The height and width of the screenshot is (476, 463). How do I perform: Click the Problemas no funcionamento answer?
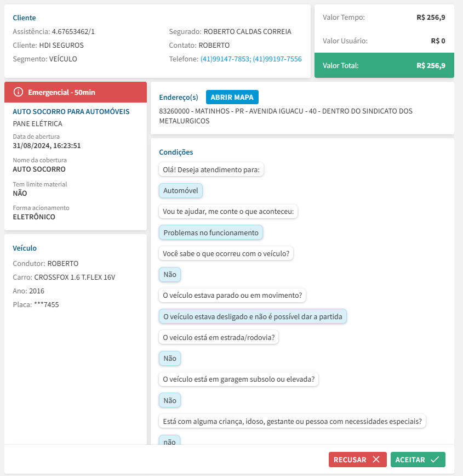click(x=211, y=233)
